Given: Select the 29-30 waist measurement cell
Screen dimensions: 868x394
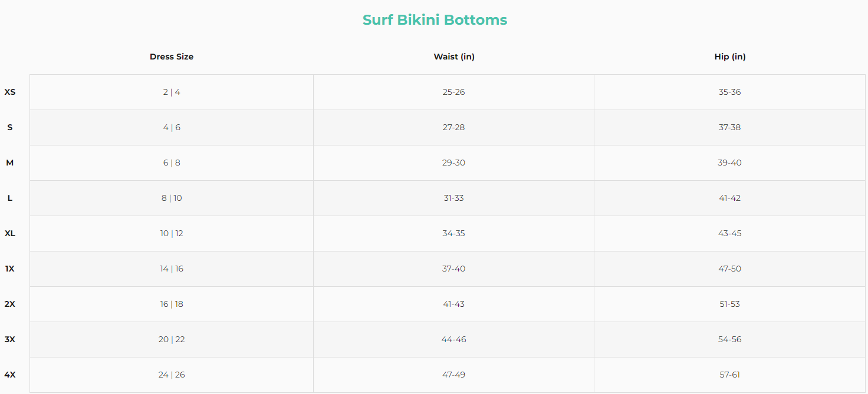Looking at the screenshot, I should pos(454,163).
